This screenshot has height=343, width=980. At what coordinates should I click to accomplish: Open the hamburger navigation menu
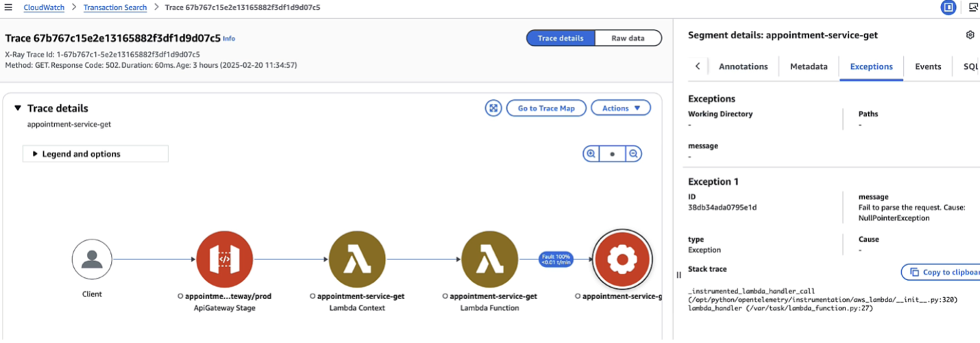[8, 8]
